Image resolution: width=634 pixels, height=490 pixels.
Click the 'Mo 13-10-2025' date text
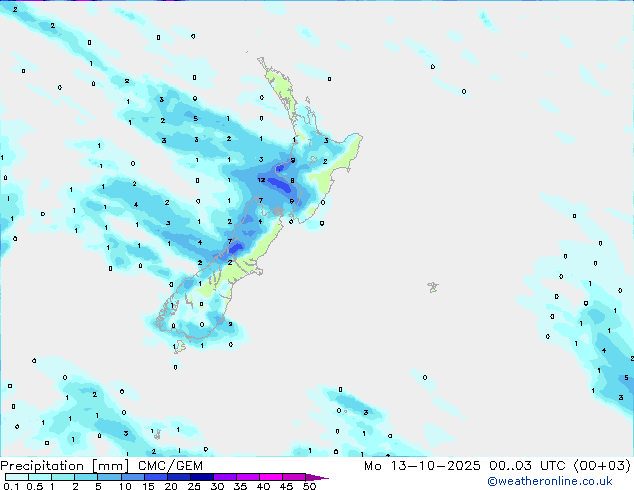[422, 466]
